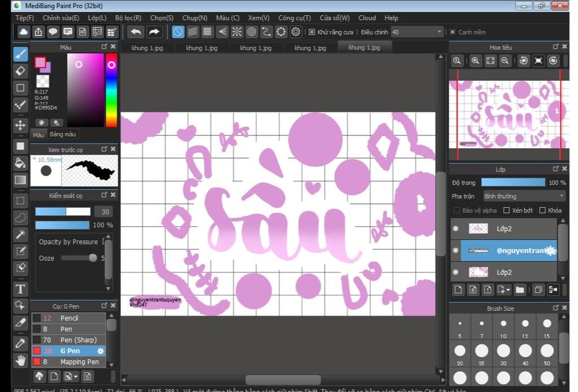Screen dimensions: 578x392
Task: Undock the Brush Size panel
Action: pyautogui.click(x=555, y=307)
